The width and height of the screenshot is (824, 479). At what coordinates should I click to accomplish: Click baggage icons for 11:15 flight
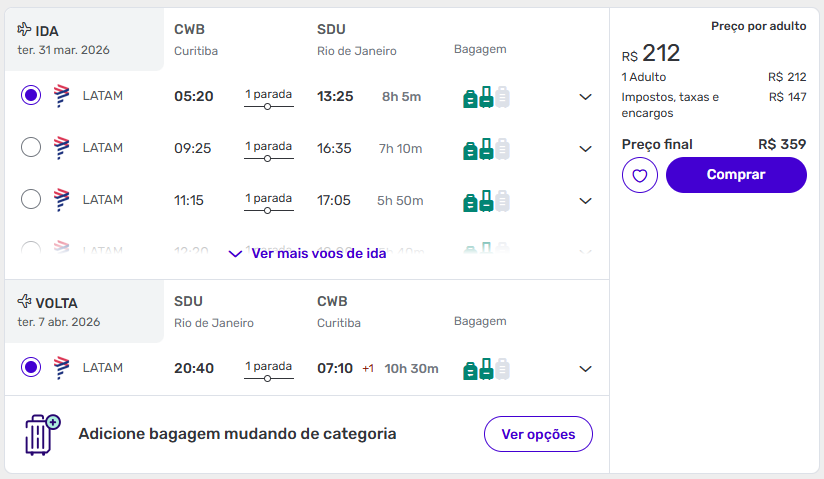(487, 201)
